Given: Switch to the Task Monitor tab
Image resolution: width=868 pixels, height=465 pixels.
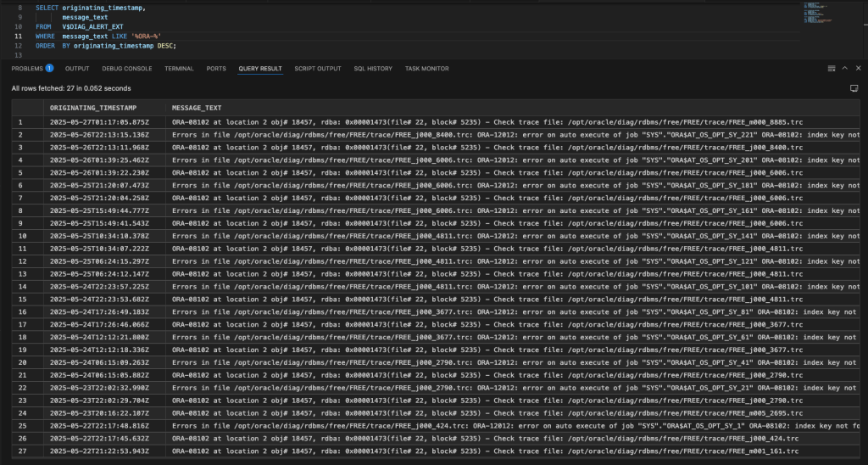Looking at the screenshot, I should [427, 68].
